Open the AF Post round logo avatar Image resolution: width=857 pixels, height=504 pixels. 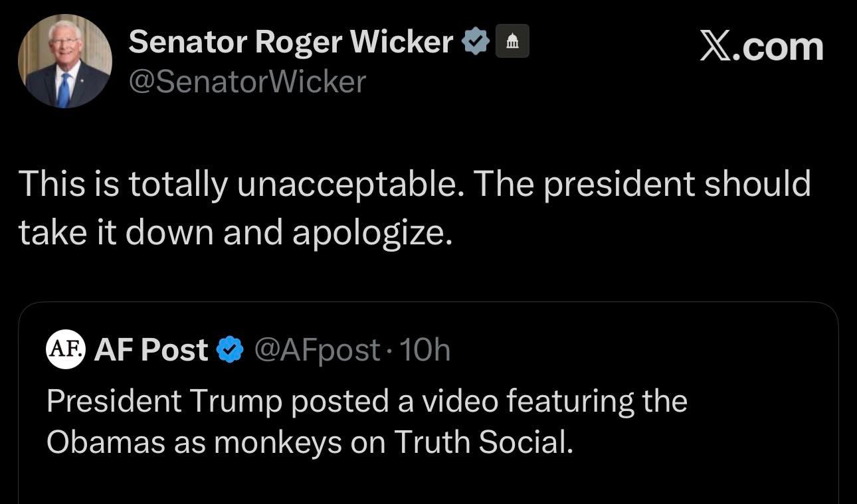click(66, 349)
